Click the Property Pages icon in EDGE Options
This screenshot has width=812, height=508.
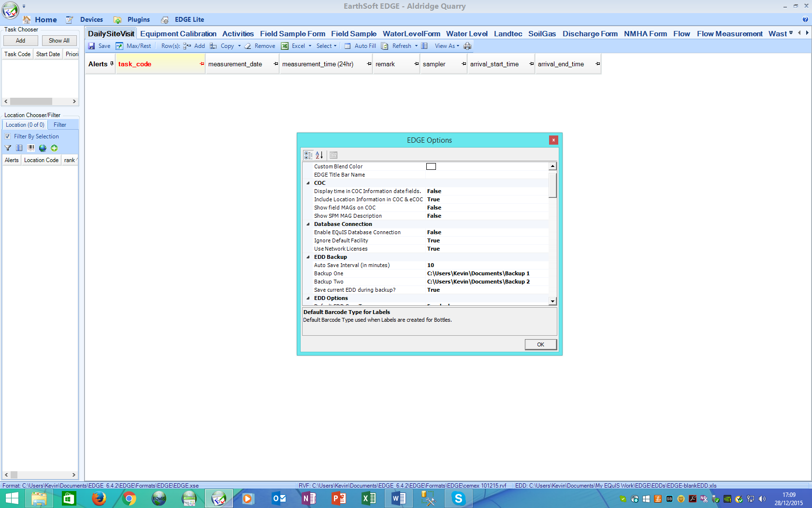click(333, 155)
